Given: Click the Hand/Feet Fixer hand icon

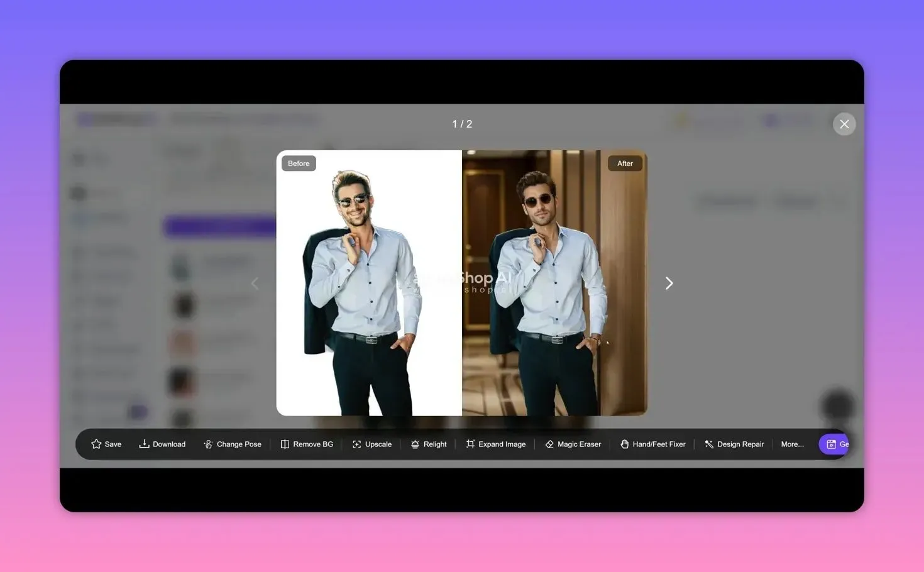Looking at the screenshot, I should [x=624, y=444].
